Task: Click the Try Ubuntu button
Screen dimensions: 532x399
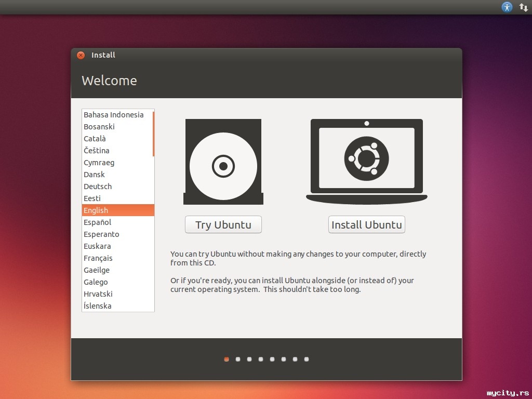Action: coord(223,224)
